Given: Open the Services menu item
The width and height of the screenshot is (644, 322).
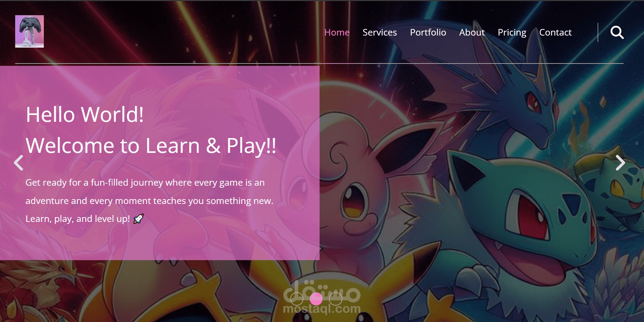Looking at the screenshot, I should [x=379, y=32].
